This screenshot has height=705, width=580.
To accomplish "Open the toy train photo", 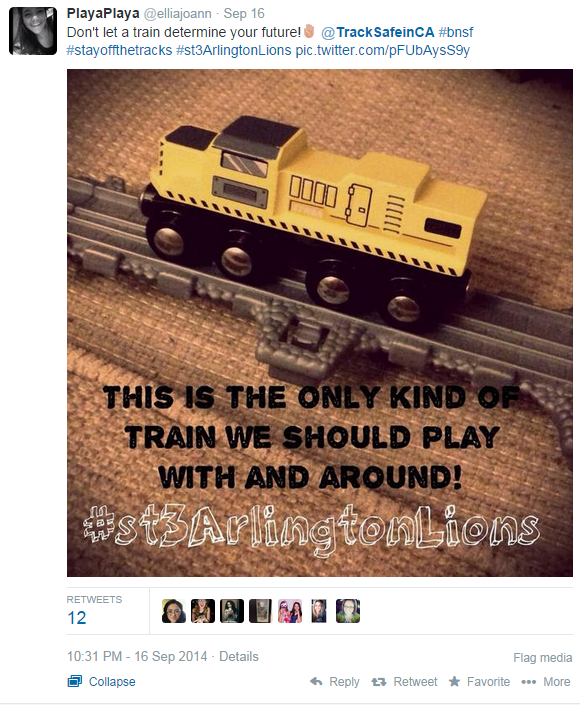I will pos(320,323).
